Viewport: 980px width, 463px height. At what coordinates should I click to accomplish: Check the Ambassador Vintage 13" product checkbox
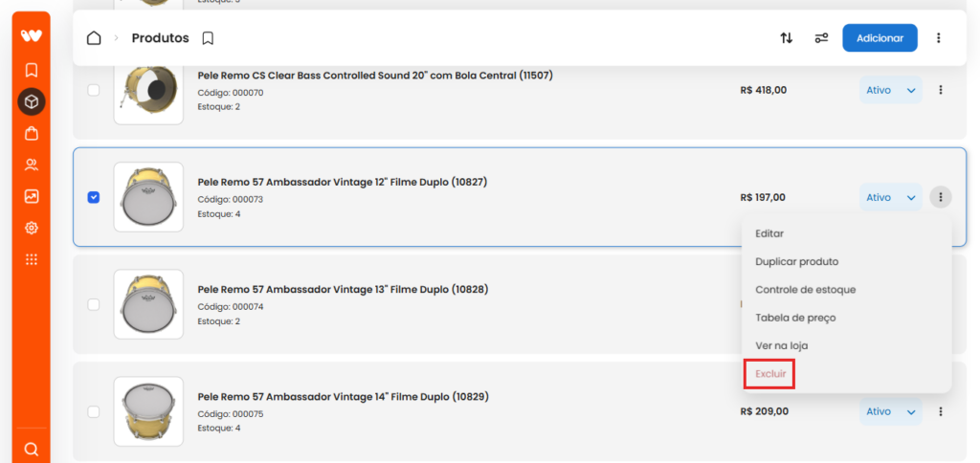point(93,304)
